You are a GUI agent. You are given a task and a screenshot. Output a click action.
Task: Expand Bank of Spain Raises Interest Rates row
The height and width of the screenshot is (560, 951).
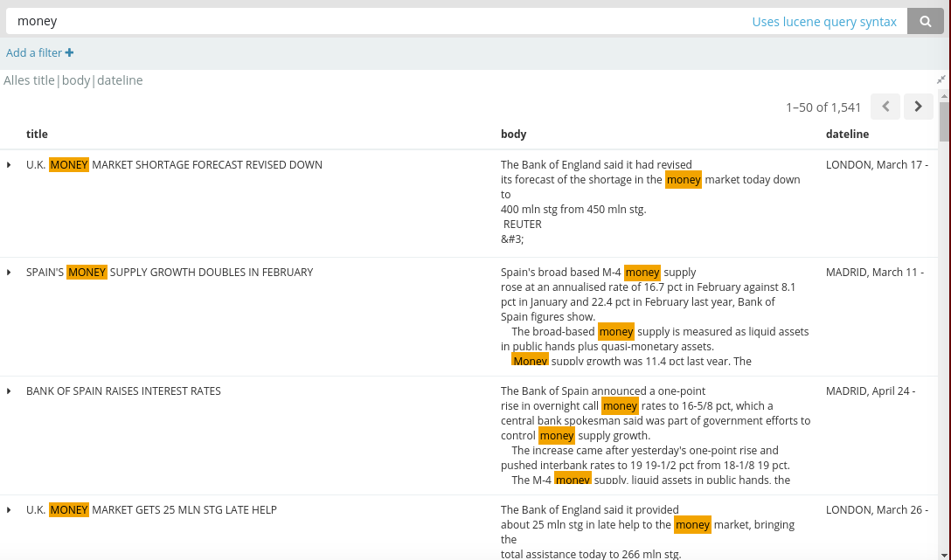9,391
